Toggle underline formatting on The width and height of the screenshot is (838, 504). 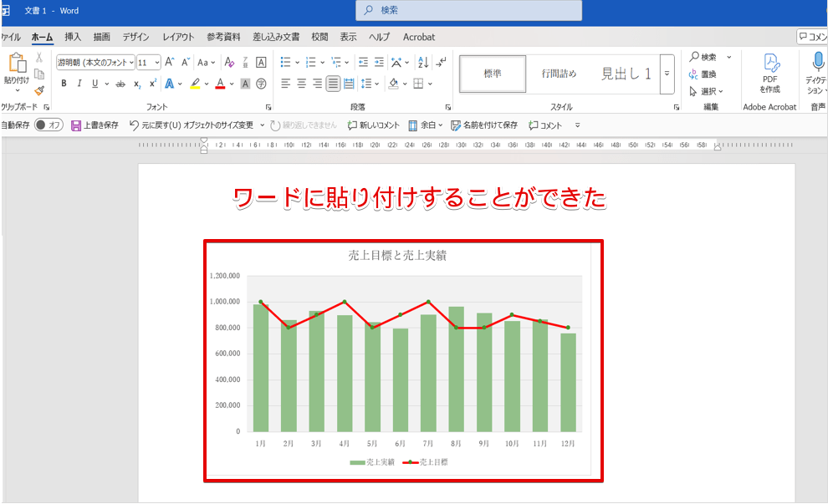(x=95, y=83)
